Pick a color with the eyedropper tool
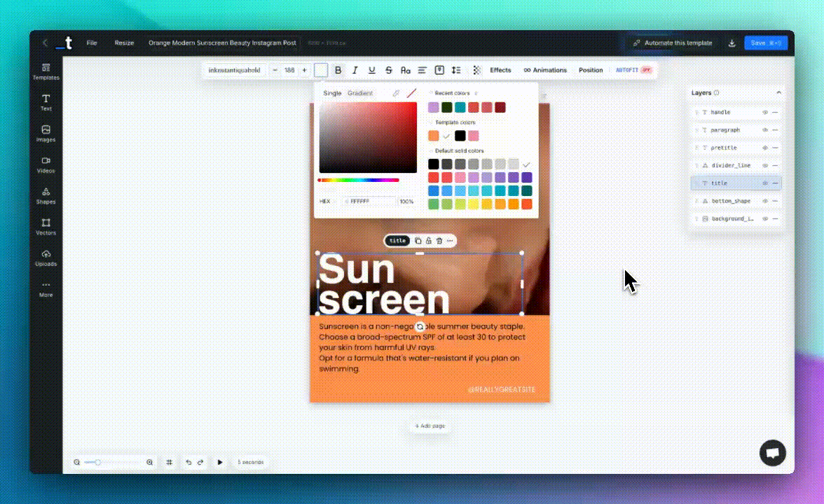The image size is (824, 504). tap(396, 93)
